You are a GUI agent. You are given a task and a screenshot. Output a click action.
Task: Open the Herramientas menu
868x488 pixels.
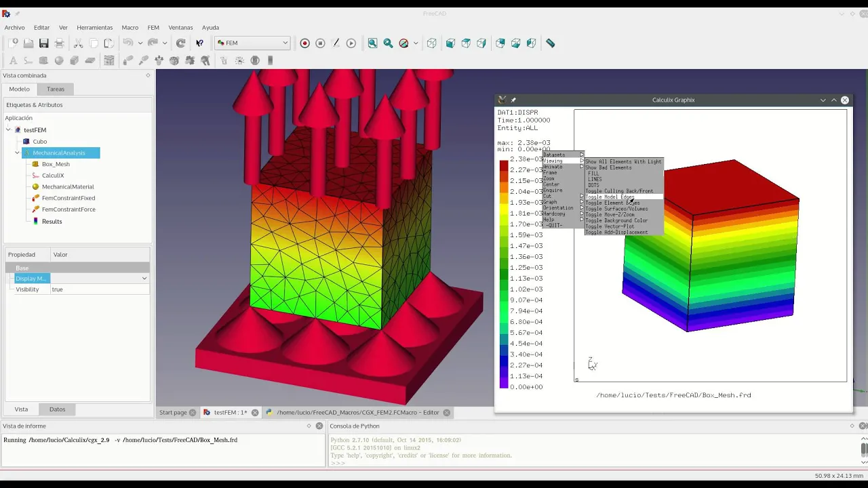(x=95, y=28)
